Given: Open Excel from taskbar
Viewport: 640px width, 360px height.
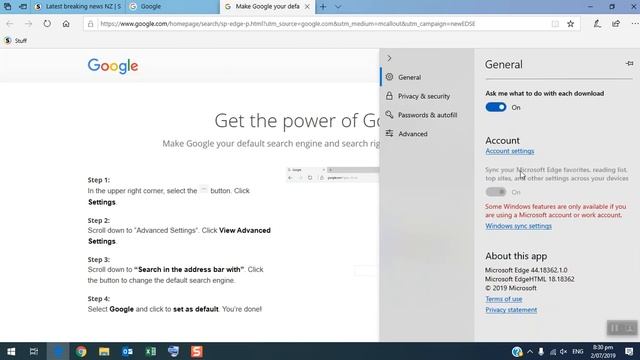Looking at the screenshot, I should [x=151, y=351].
